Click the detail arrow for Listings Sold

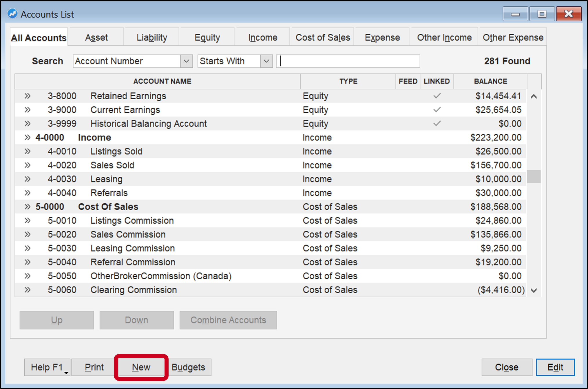[28, 151]
